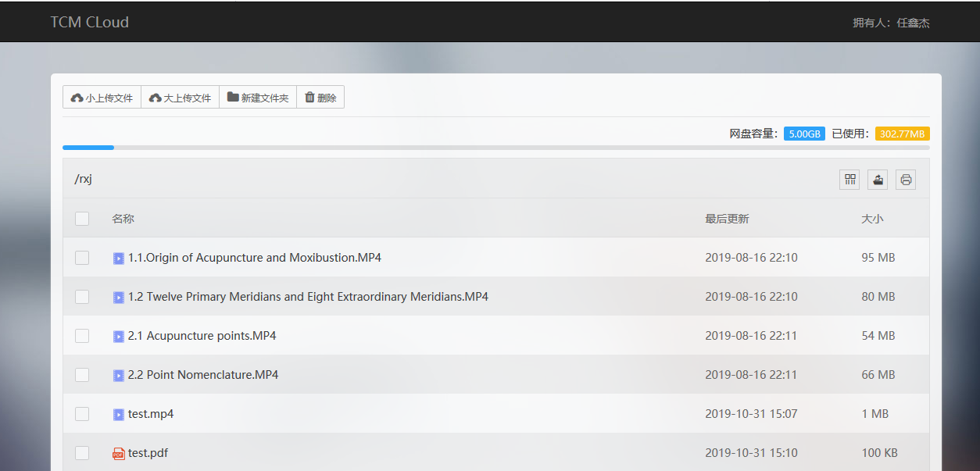Click video icon for 2.1 Acupuncture points.MP4

pos(119,336)
